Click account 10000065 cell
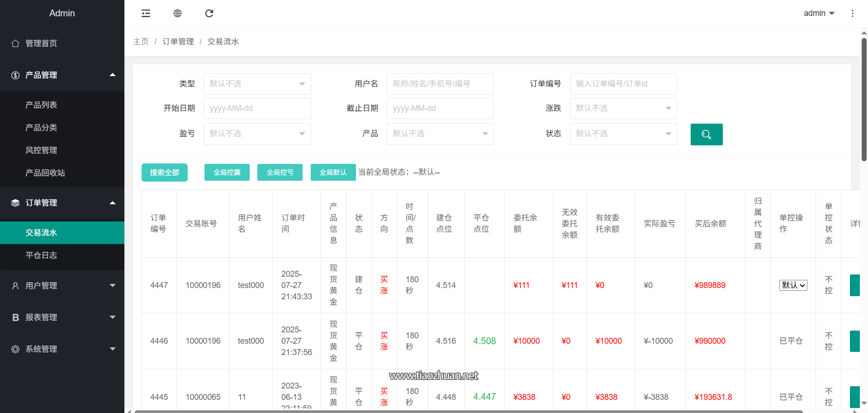The height and width of the screenshot is (413, 868). point(203,397)
